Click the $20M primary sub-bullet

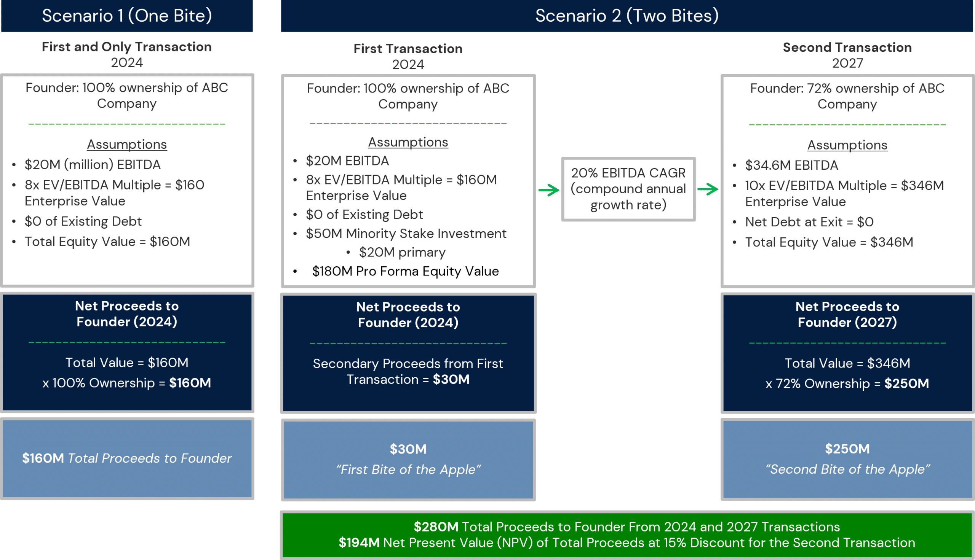pos(402,252)
